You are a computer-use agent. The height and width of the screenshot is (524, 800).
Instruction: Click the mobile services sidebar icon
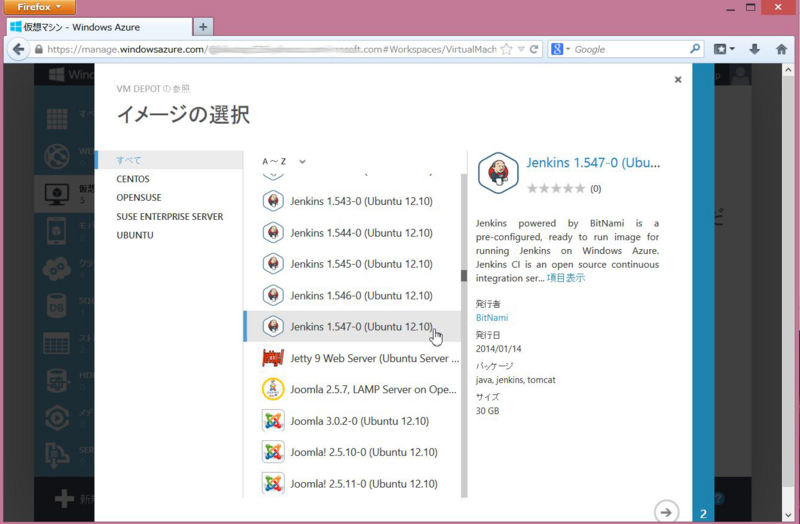point(57,231)
